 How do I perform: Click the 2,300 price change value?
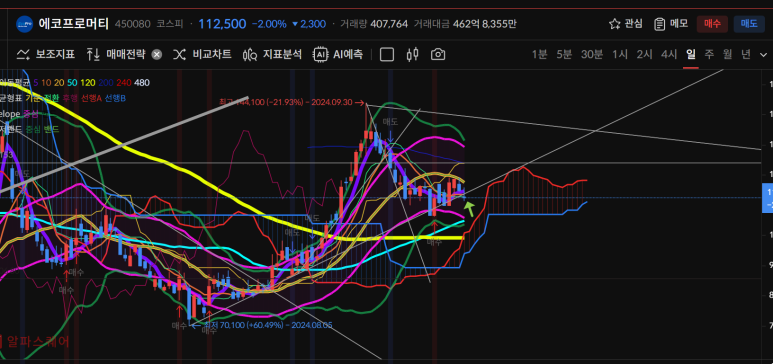click(309, 24)
